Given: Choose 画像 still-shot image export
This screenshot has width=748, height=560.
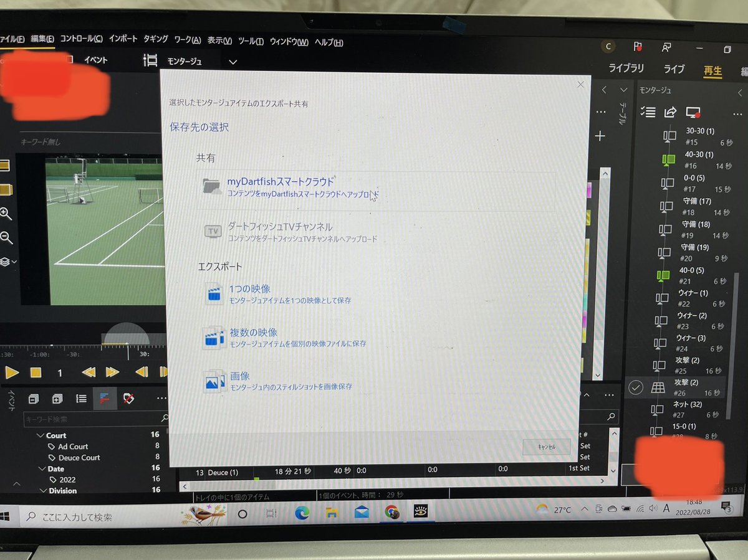Looking at the screenshot, I should (x=278, y=381).
